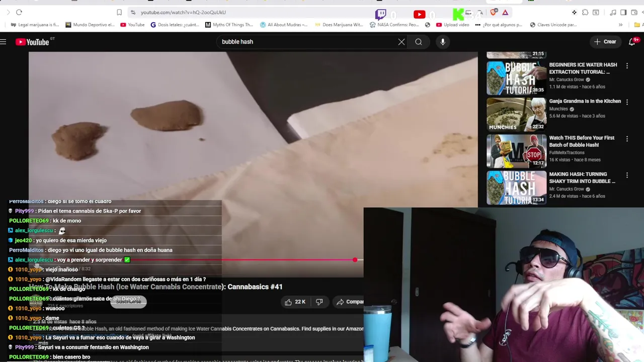Open the Brave Rewards triangle icon
The height and width of the screenshot is (362, 644).
[x=505, y=13]
